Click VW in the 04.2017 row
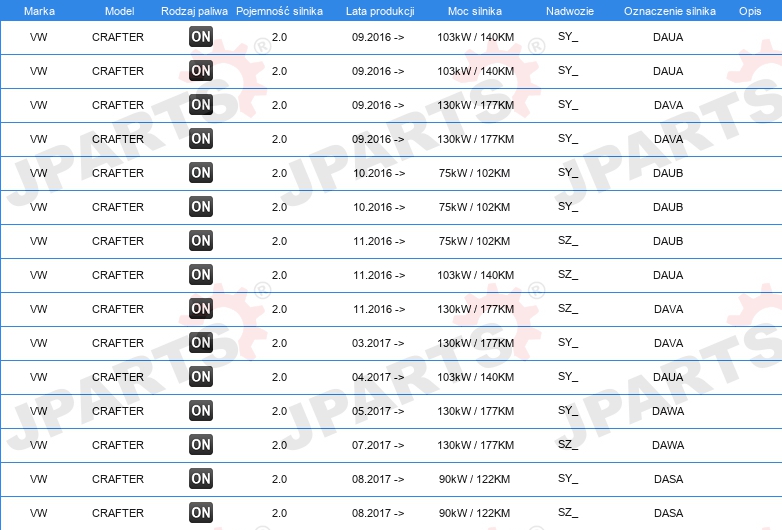This screenshot has width=782, height=530. pyautogui.click(x=38, y=377)
